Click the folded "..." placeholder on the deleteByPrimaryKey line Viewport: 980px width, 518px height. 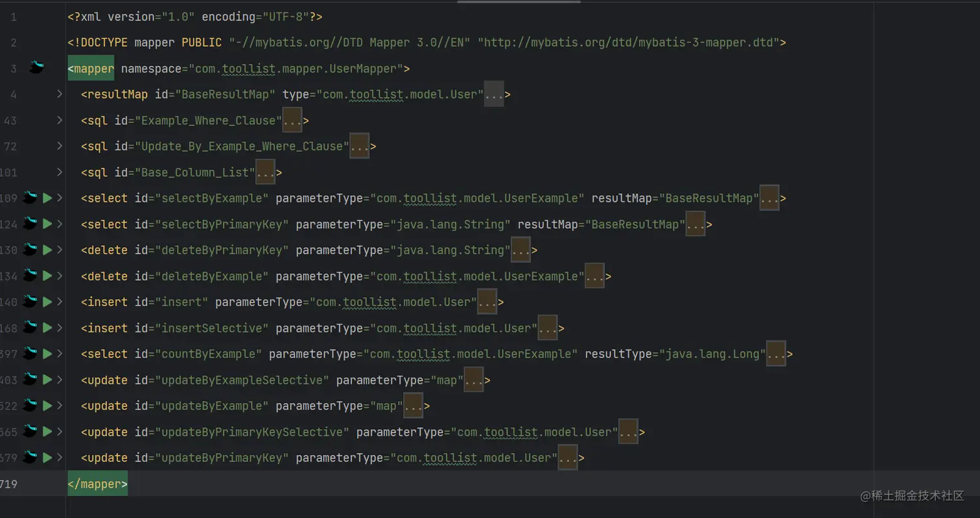(521, 250)
